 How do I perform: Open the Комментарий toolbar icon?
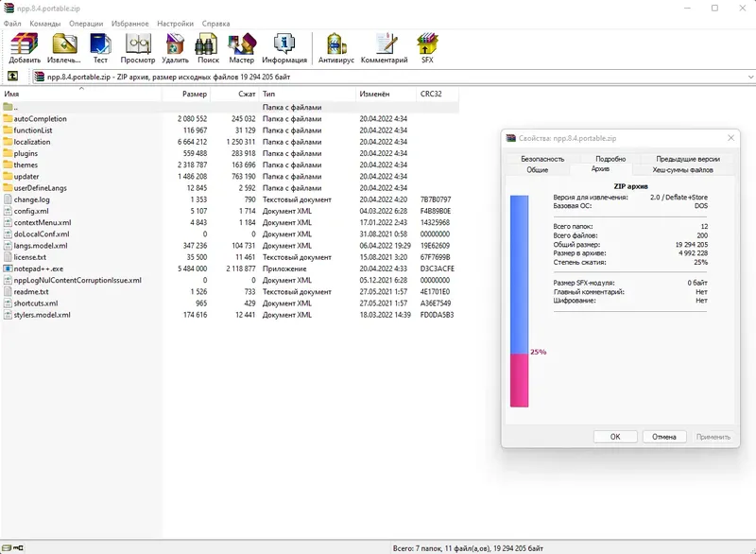385,44
